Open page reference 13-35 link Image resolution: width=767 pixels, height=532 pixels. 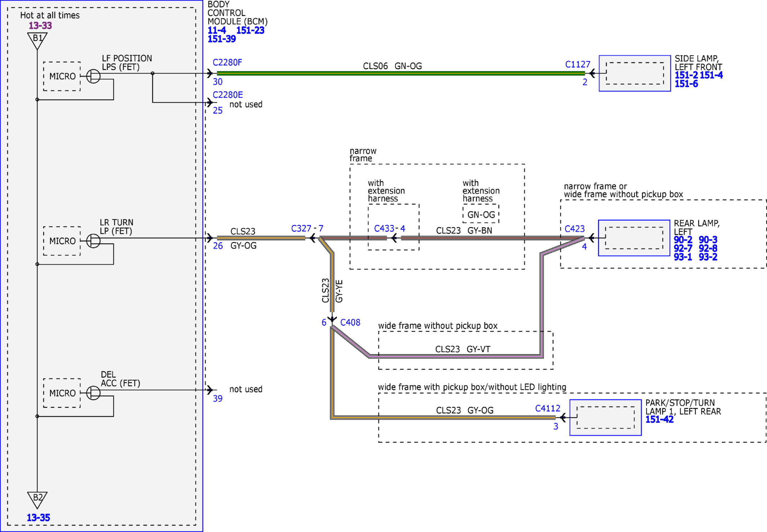coord(38,518)
